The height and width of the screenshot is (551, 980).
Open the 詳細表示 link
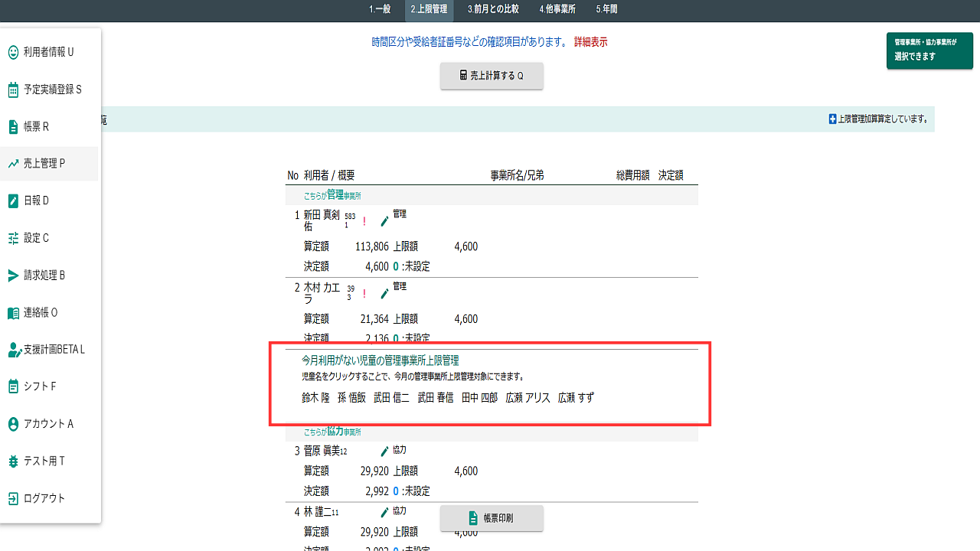[590, 42]
